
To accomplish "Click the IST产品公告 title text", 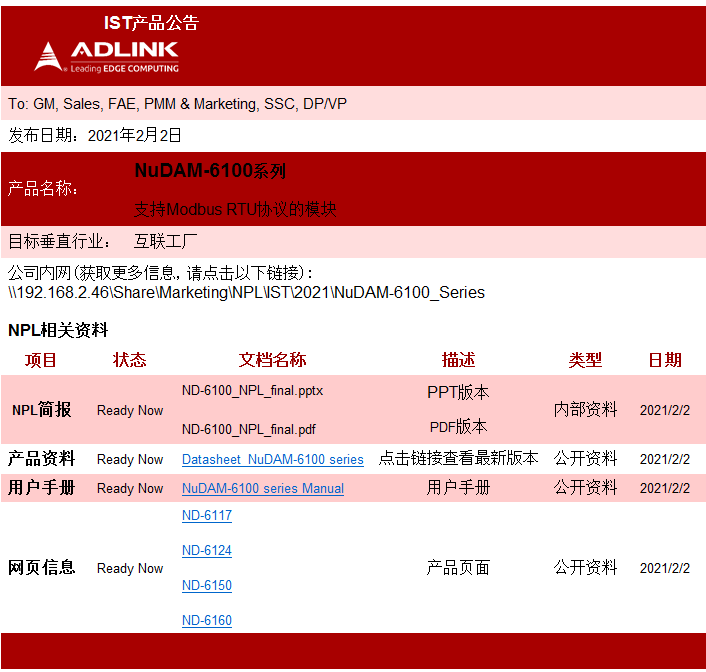I will 151,23.
